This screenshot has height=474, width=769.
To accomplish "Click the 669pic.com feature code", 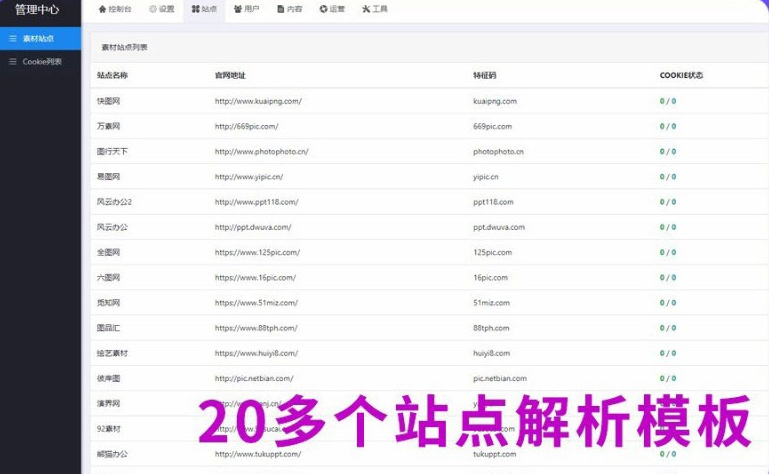I will [492, 126].
